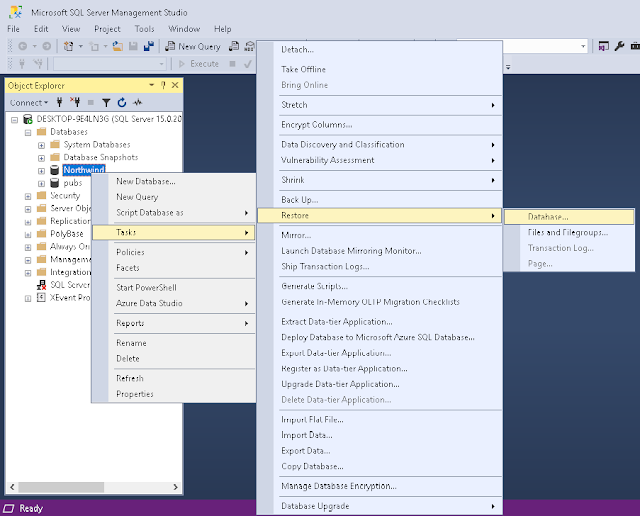This screenshot has width=640, height=516.
Task: Select Back Up... in the Tasks submenu
Action: click(379, 200)
